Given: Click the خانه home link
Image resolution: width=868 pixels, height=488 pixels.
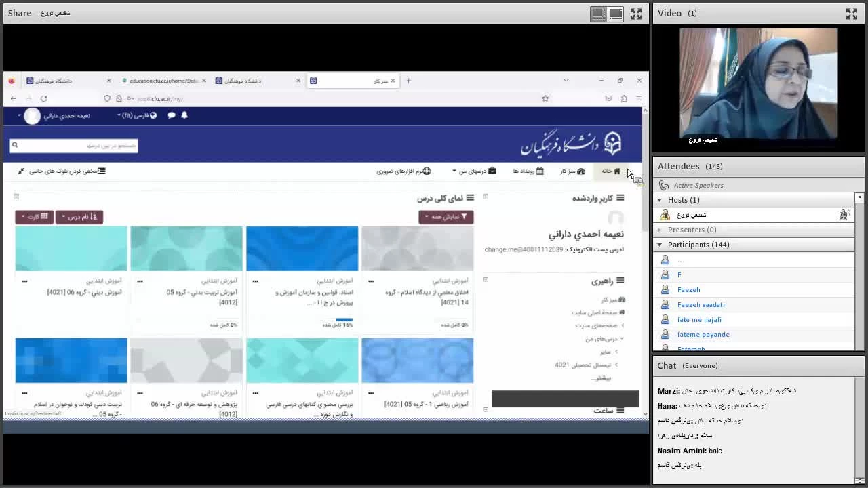Looking at the screenshot, I should tap(611, 171).
